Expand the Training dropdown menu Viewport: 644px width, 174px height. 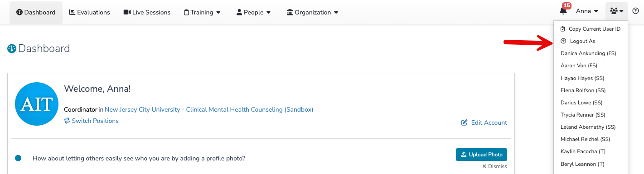[x=202, y=12]
